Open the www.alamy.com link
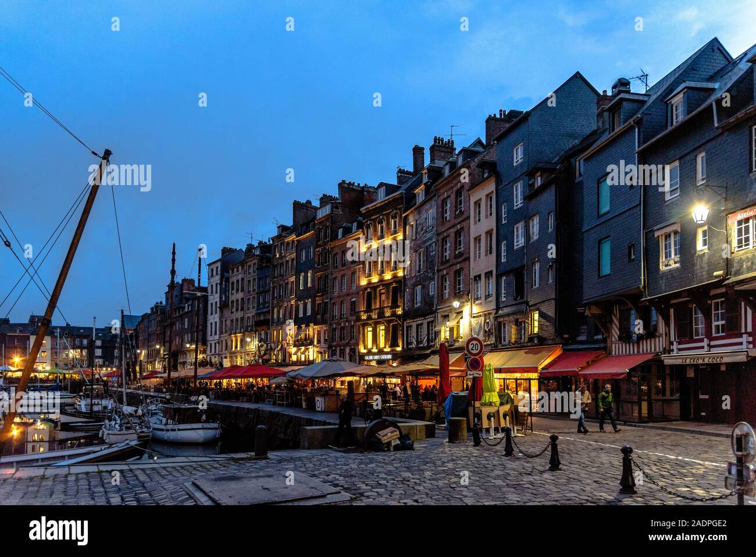This screenshot has width=756, height=557. (688, 538)
